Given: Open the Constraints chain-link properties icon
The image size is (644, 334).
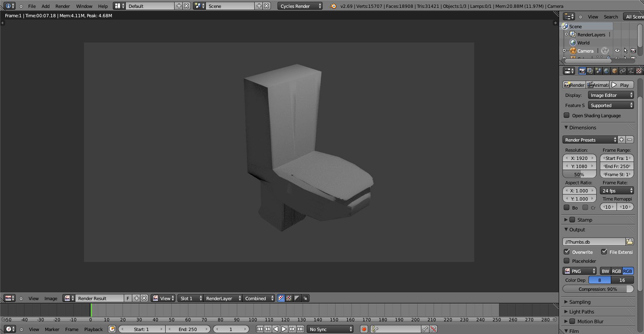Looking at the screenshot, I should coord(623,71).
